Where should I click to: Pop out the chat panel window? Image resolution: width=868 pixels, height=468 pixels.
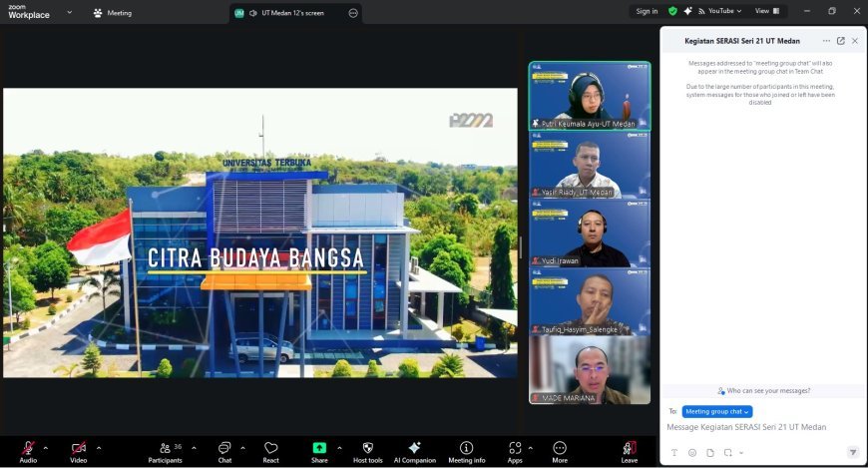click(840, 41)
